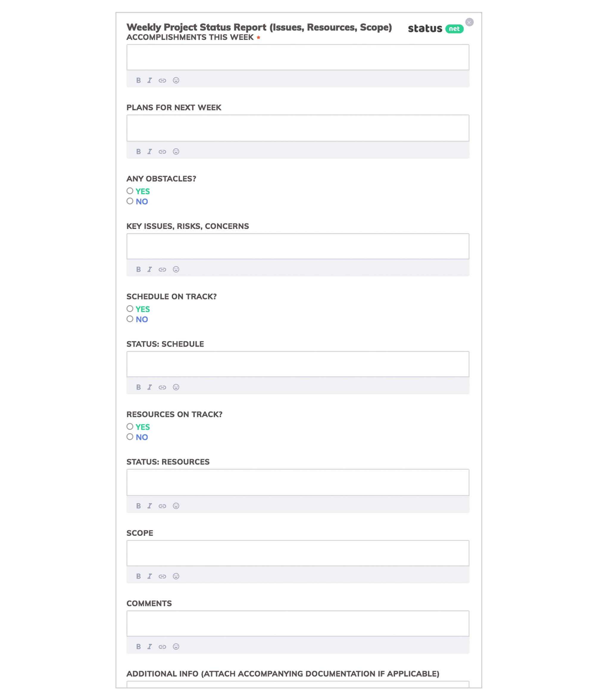Screen dimensions: 598x700
Task: Click the Italic icon in Plans for Next Week
Action: (x=149, y=151)
